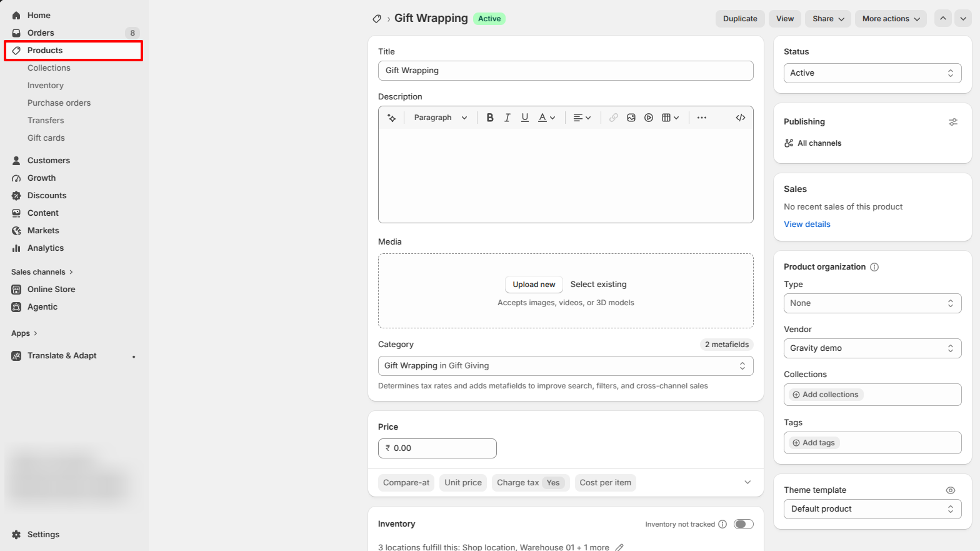Toggle the Inventory tracked switch

click(x=744, y=524)
